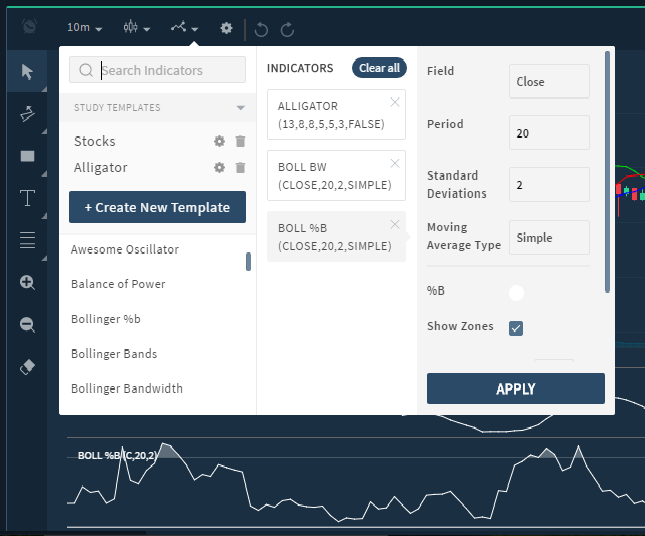Open the 10m timeframe dropdown
645x536 pixels.
tap(85, 28)
